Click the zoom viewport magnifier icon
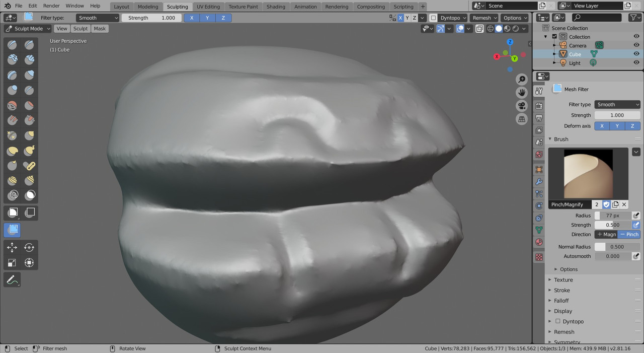The image size is (644, 353). tap(522, 80)
